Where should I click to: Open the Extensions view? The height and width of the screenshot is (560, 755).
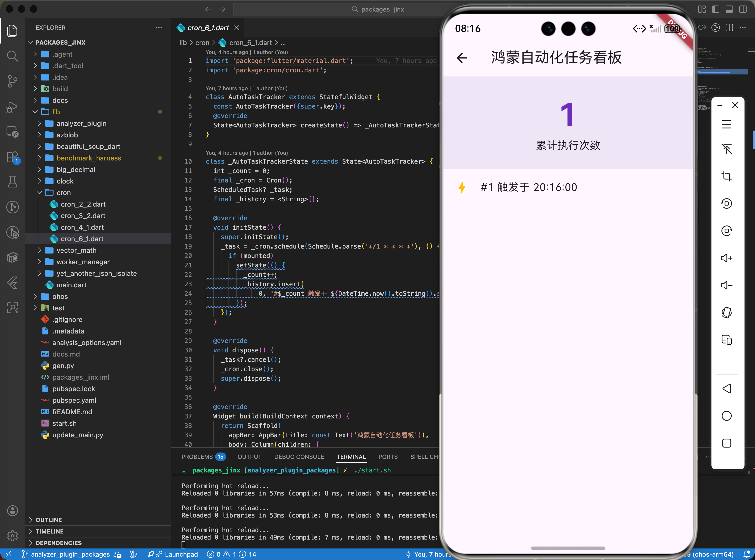tap(13, 157)
